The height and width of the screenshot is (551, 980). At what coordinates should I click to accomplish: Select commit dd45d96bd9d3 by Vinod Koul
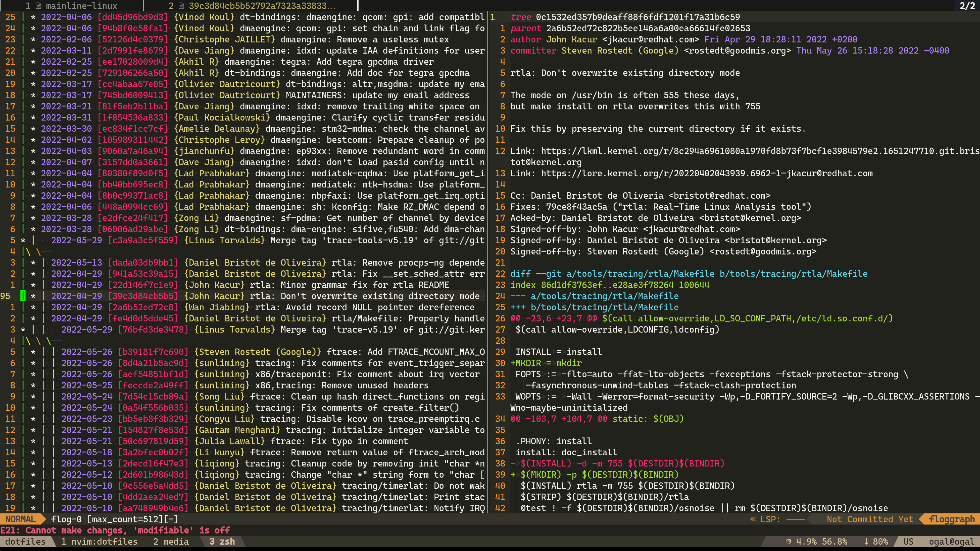coord(254,17)
